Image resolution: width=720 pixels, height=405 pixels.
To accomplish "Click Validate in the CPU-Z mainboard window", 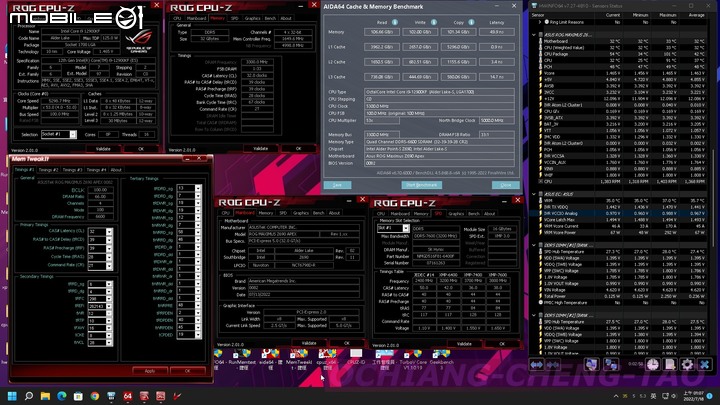I will (x=309, y=343).
